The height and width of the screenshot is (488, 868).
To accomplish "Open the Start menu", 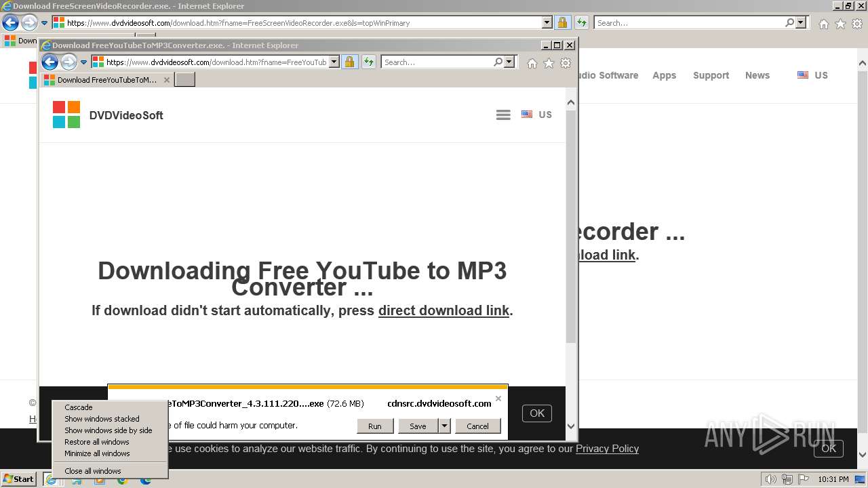I will 18,479.
